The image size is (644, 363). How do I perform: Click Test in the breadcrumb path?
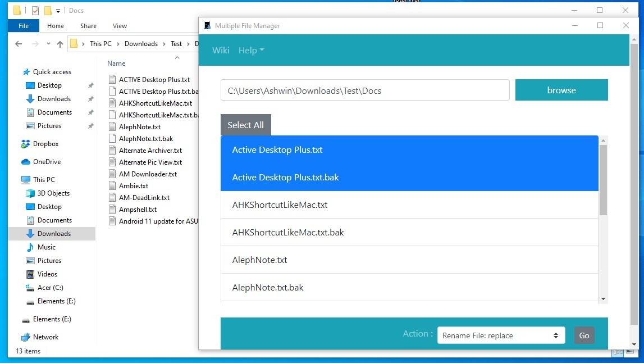click(176, 44)
